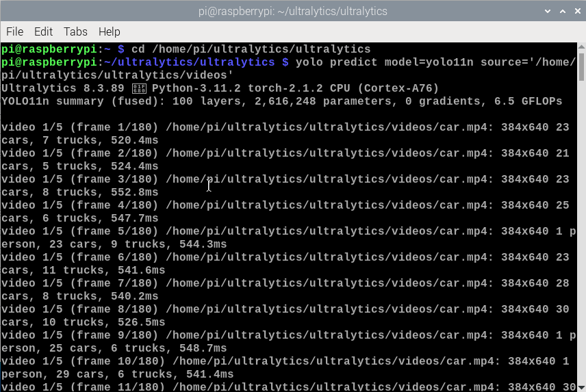Screen dimensions: 586x392
Task: Click the '541.4ms' timing value
Action: pos(209,374)
